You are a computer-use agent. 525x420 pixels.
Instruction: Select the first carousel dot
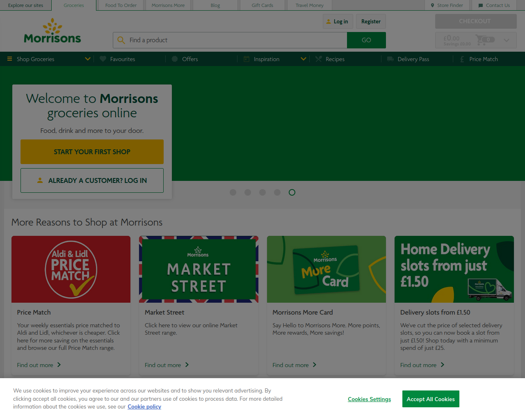(233, 192)
